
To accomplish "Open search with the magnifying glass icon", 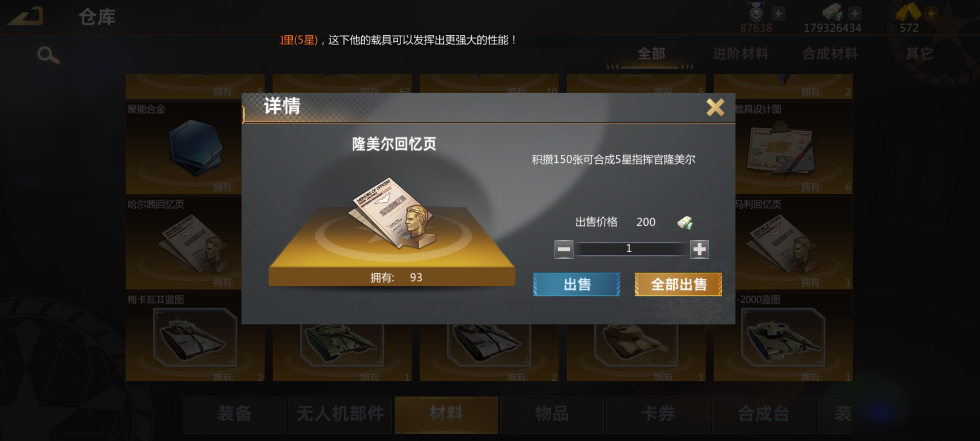I will tap(48, 56).
